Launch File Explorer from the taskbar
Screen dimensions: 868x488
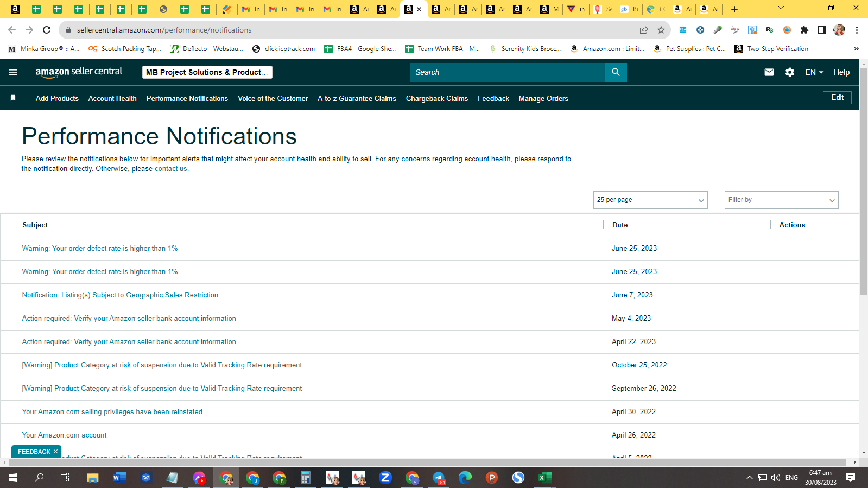tap(93, 478)
